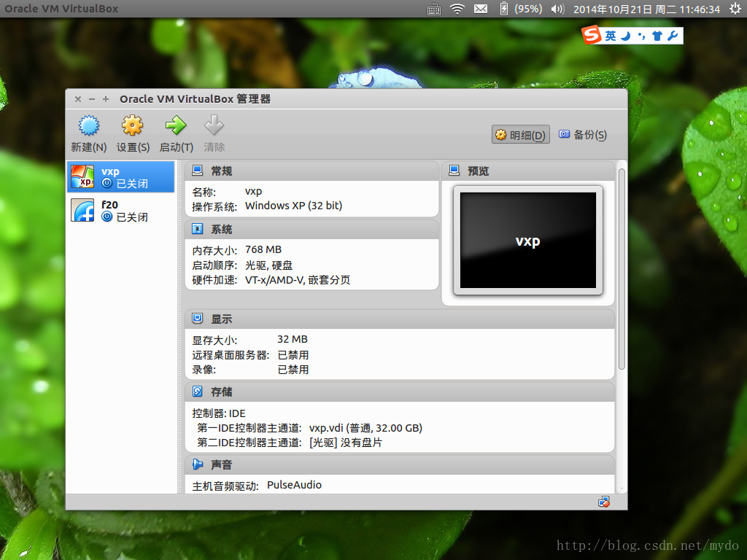Open the date and time menu
The height and width of the screenshot is (560, 747).
point(646,9)
